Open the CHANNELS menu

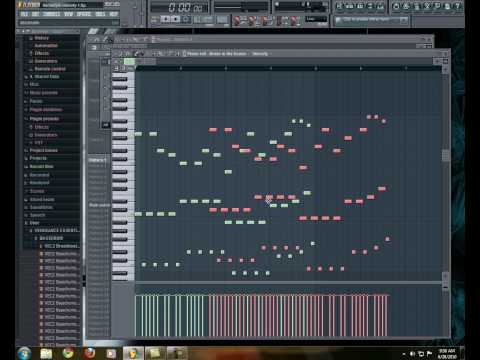pyautogui.click(x=52, y=14)
